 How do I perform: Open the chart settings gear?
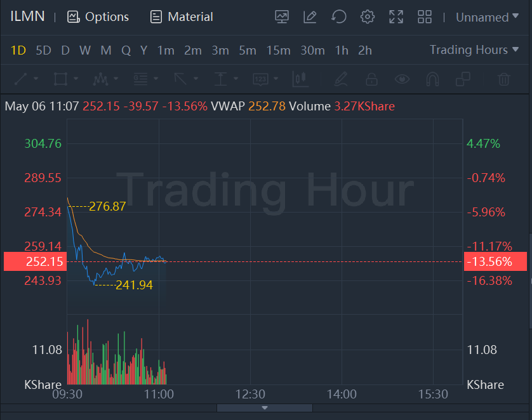click(x=367, y=17)
